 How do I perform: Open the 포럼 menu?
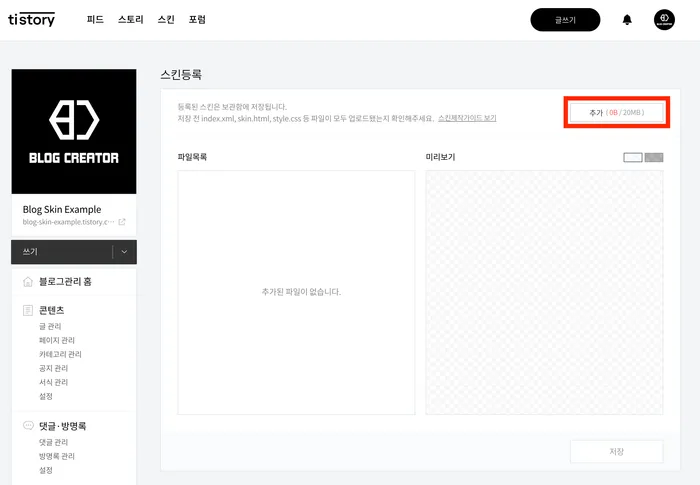(197, 19)
